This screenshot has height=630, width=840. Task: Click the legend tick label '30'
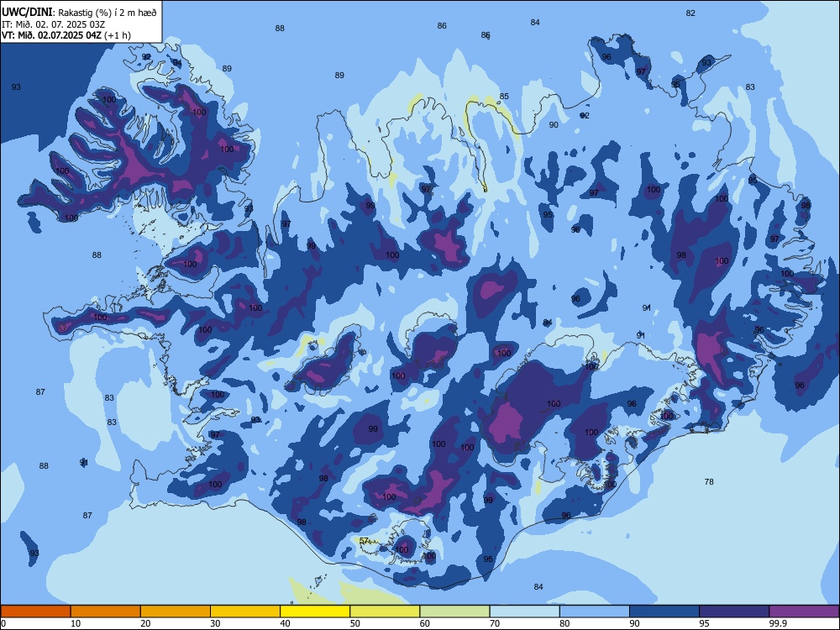[x=215, y=623]
